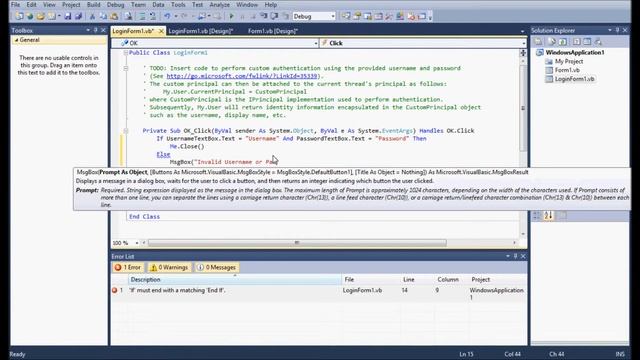Viewport: 640px width, 360px height.
Task: Click the Save icon in toolbar
Action: point(68,16)
